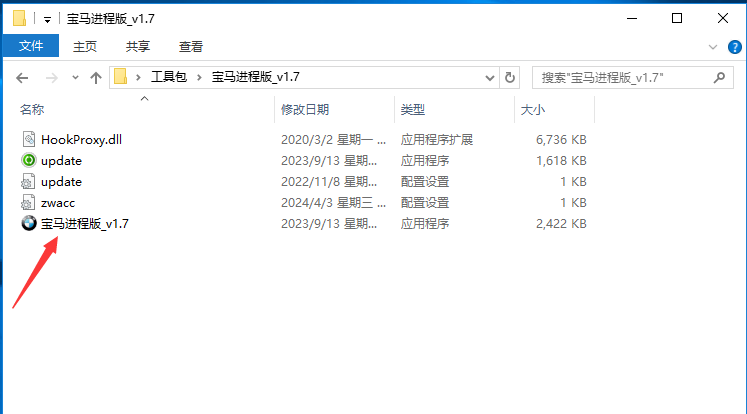Click the 6,736 KB size value
Image resolution: width=747 pixels, height=414 pixels.
pos(561,140)
